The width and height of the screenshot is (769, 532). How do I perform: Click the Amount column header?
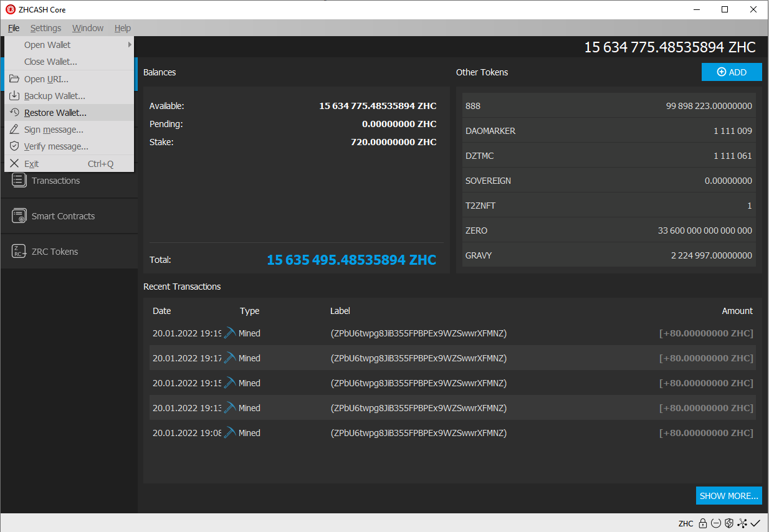pos(737,311)
